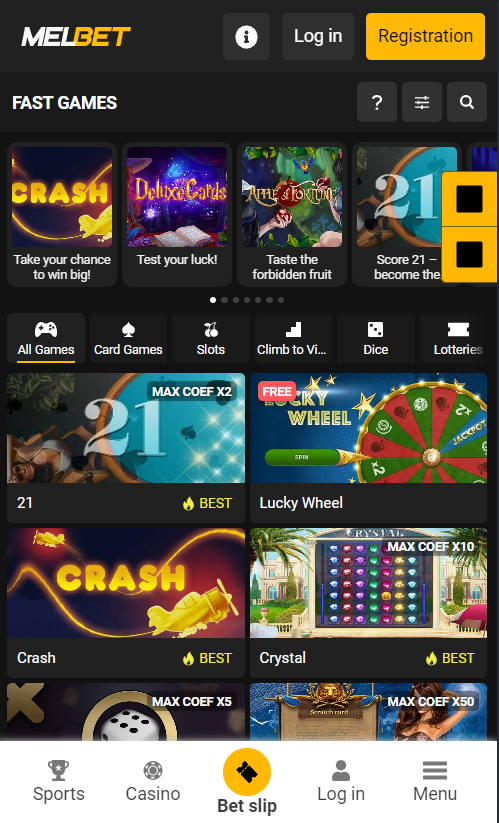
Task: Click the MELBET logo
Action: (76, 37)
